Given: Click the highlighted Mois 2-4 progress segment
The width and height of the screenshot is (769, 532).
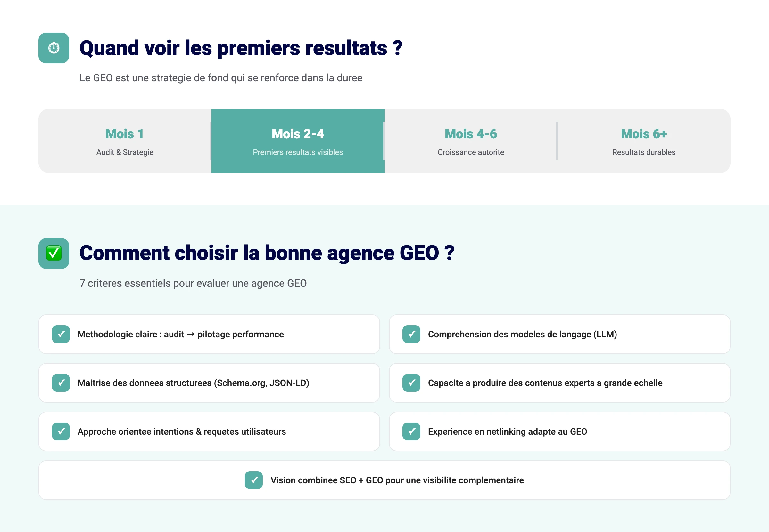Looking at the screenshot, I should 297,133.
